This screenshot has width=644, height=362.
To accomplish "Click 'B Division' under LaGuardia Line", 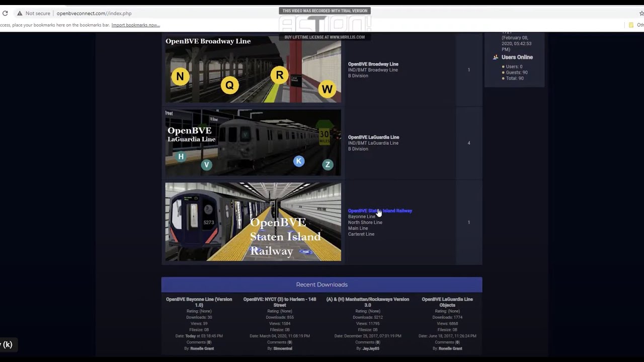I will tap(358, 149).
